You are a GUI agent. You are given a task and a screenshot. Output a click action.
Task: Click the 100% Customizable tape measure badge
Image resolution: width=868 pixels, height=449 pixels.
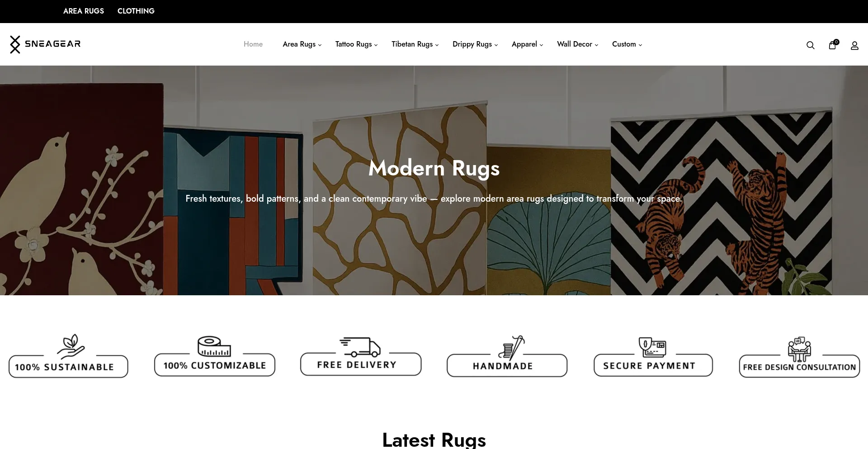215,356
